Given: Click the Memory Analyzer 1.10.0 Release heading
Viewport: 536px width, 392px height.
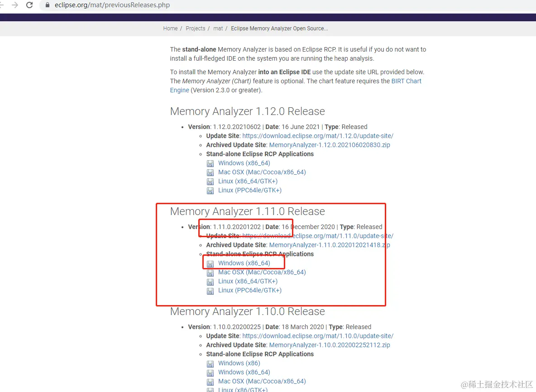Looking at the screenshot, I should tap(248, 311).
